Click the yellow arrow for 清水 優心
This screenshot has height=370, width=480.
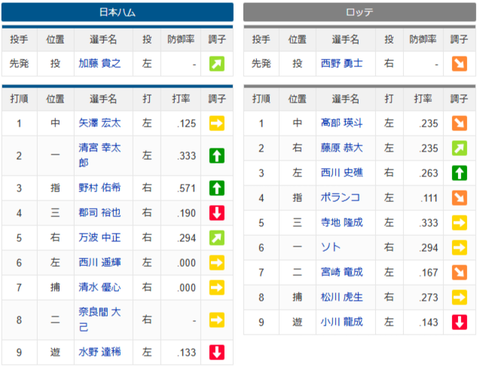pyautogui.click(x=217, y=287)
